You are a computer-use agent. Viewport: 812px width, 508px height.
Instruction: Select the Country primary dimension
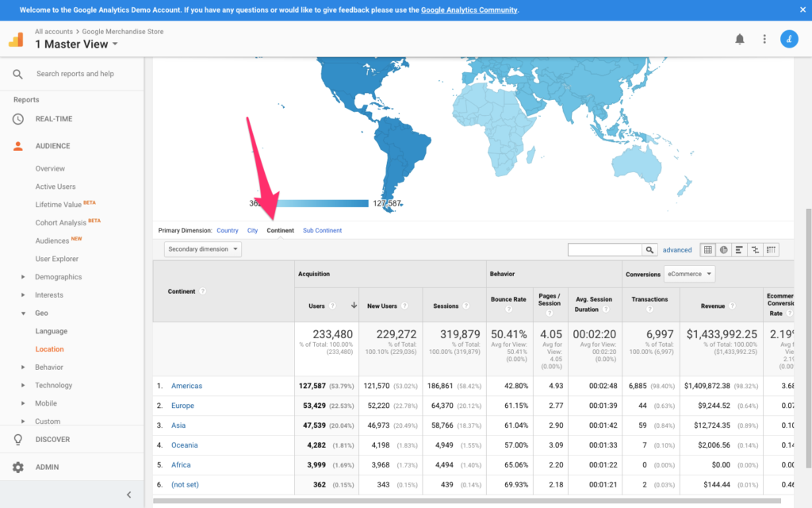(x=228, y=230)
